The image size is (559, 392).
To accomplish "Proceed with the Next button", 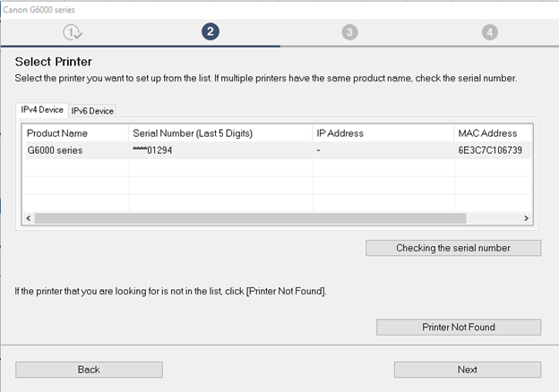I will pyautogui.click(x=468, y=370).
